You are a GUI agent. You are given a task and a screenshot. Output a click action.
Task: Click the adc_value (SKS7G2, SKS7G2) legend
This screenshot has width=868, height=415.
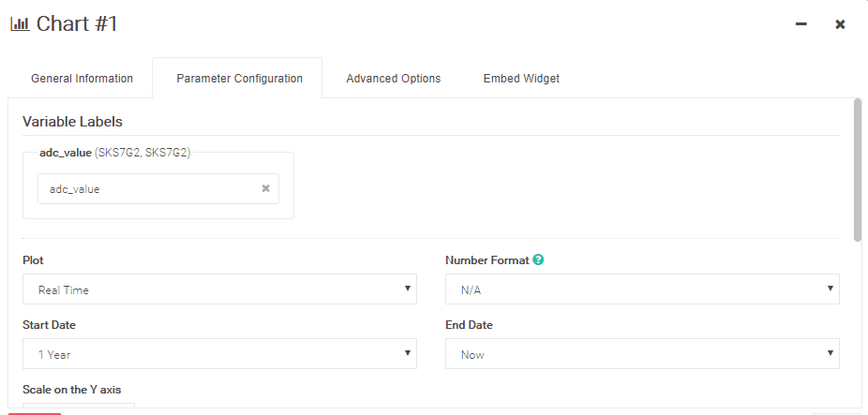(x=114, y=153)
